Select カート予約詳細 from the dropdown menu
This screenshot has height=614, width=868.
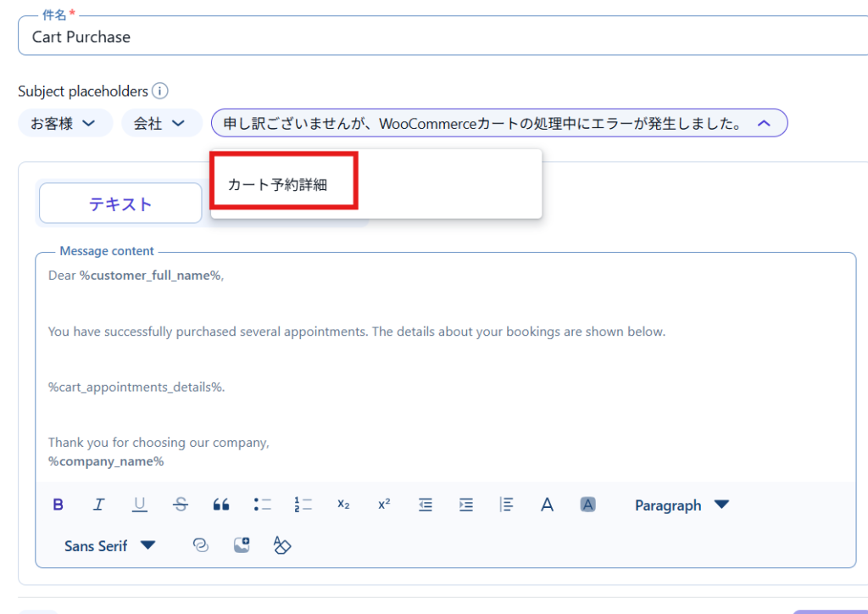pyautogui.click(x=277, y=185)
